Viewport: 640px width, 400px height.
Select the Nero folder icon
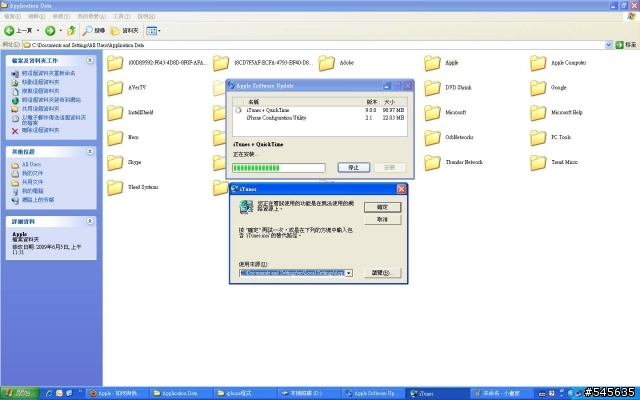pos(115,138)
